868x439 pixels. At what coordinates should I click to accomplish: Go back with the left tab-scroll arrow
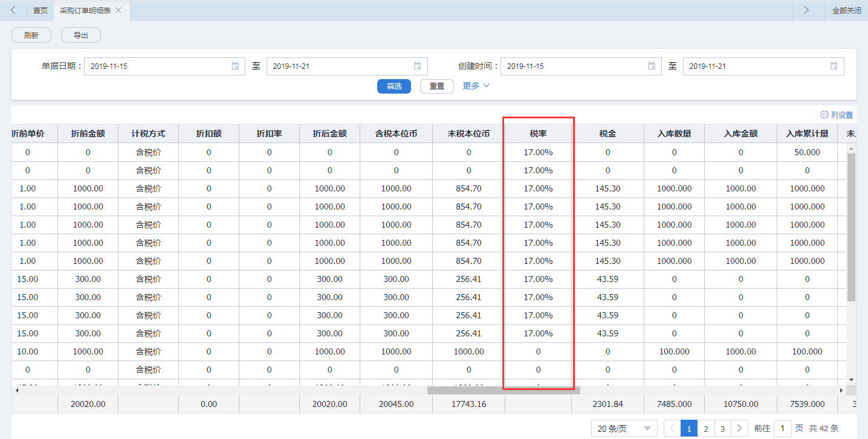pyautogui.click(x=13, y=10)
